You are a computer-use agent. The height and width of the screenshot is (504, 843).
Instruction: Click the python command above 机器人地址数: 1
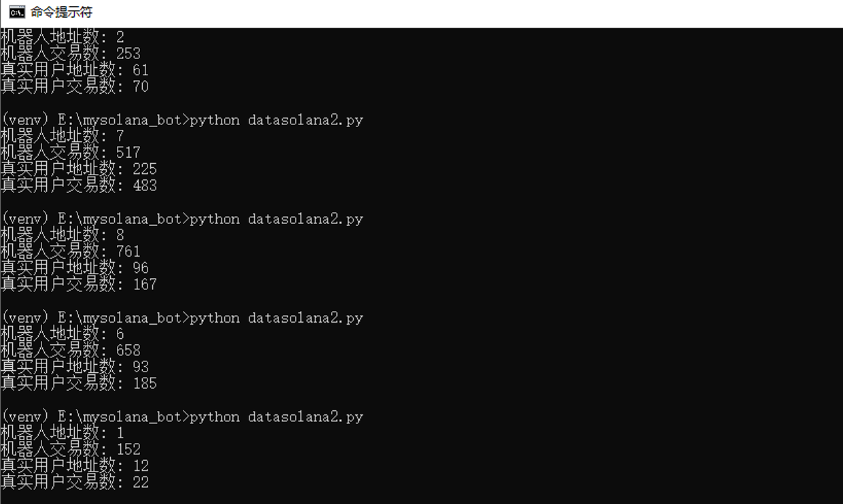(276, 416)
